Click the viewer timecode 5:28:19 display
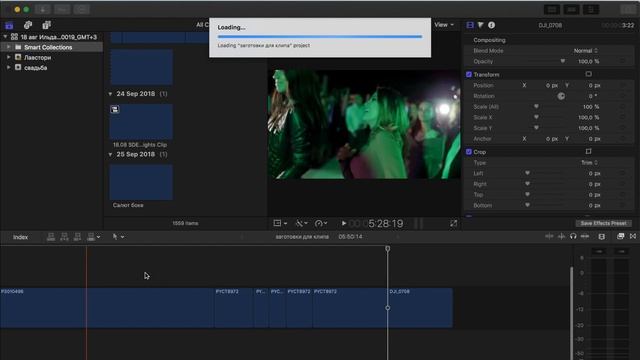 click(x=386, y=223)
